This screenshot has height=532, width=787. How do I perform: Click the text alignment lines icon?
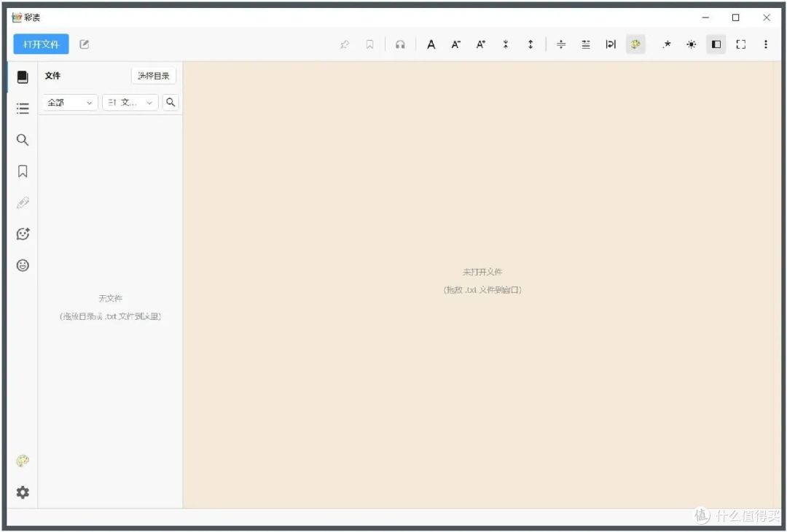pos(586,44)
